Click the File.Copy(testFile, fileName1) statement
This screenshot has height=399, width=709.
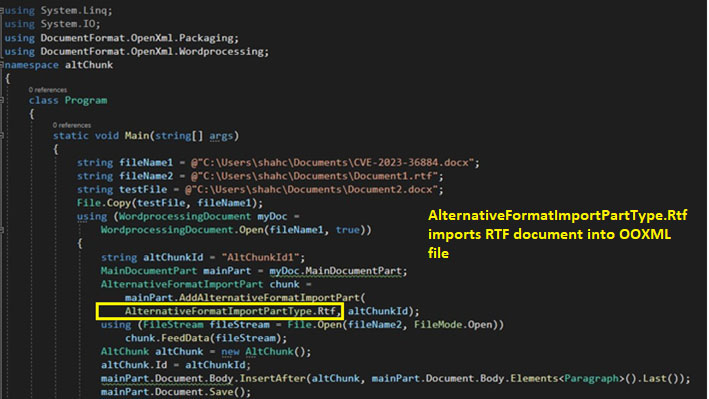point(170,203)
